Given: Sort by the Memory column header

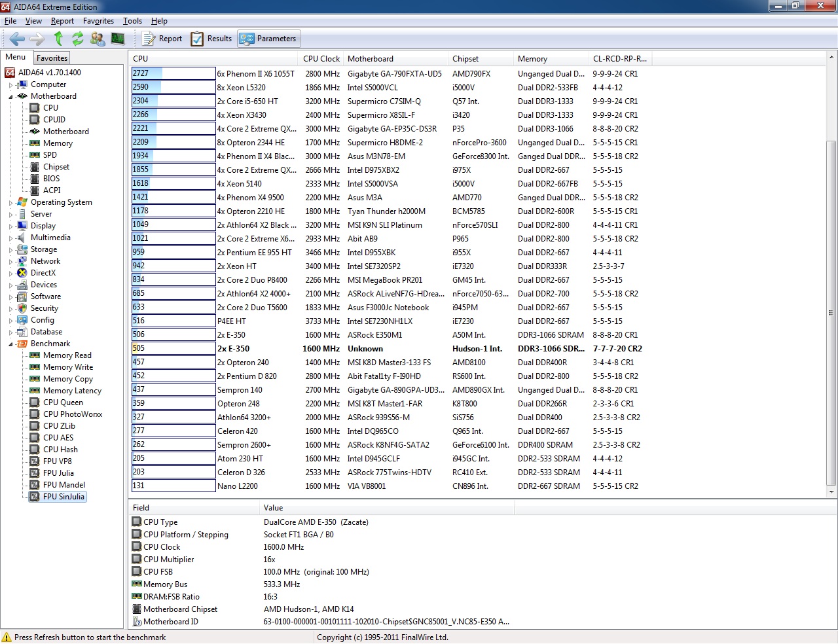Looking at the screenshot, I should coord(551,58).
